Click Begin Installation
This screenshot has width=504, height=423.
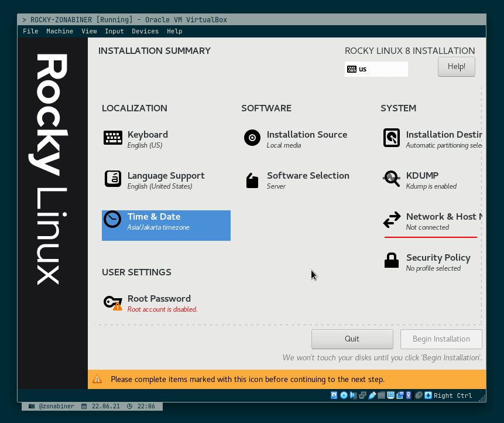click(x=441, y=339)
